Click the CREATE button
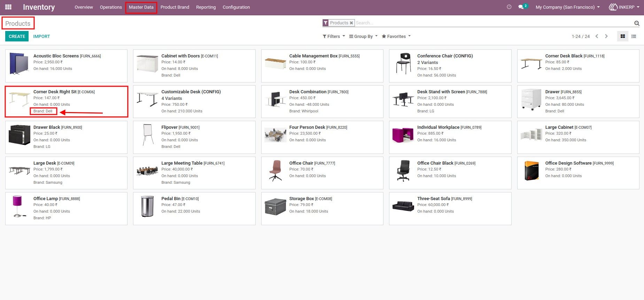 (x=17, y=36)
